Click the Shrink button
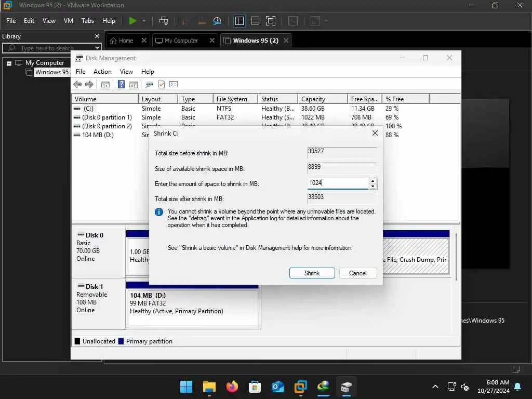Viewport: 532px width, 399px height. pos(312,273)
